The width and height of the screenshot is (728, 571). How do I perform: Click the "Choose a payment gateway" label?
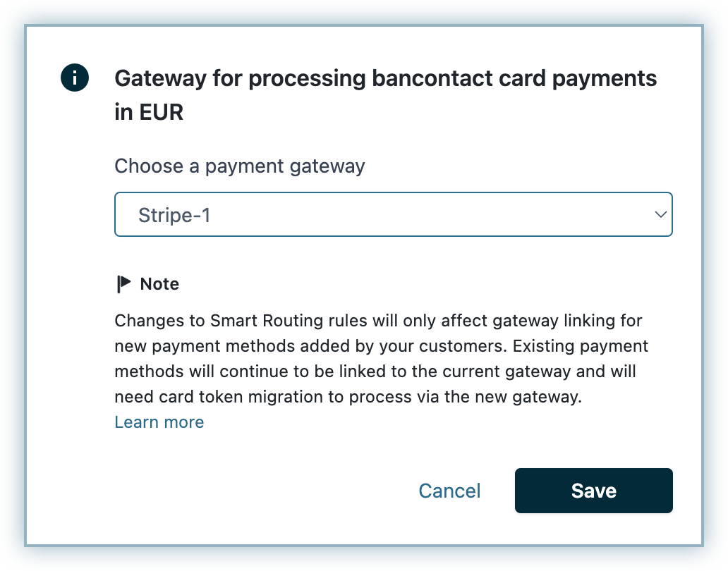point(240,166)
